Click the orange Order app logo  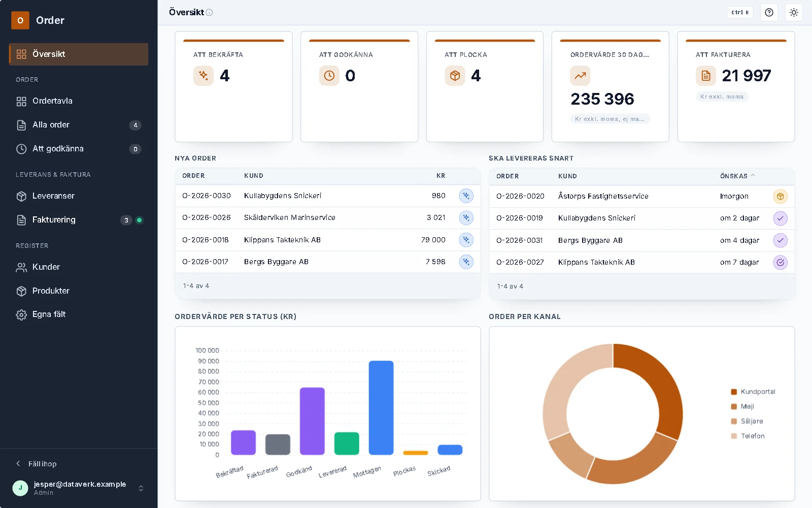(20, 20)
